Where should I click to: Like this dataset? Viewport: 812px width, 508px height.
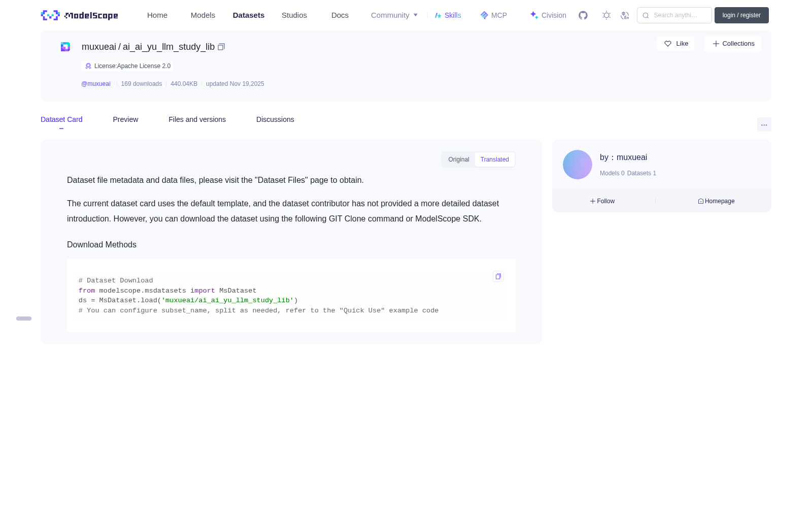click(x=675, y=44)
